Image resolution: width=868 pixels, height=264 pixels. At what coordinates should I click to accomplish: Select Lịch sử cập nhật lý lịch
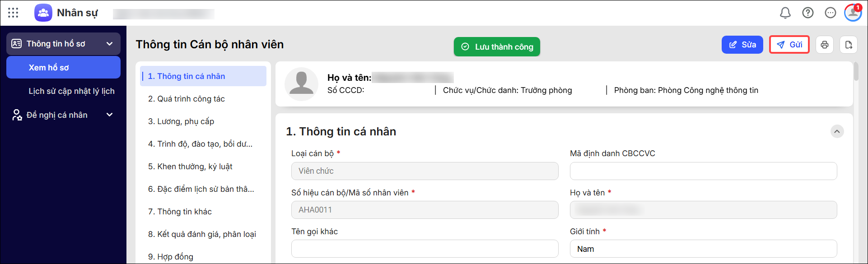72,91
